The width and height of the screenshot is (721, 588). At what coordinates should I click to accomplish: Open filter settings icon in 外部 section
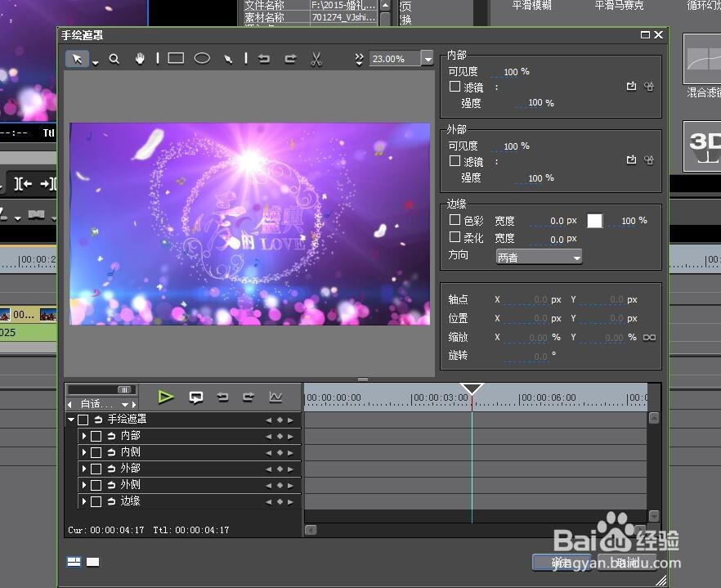649,159
